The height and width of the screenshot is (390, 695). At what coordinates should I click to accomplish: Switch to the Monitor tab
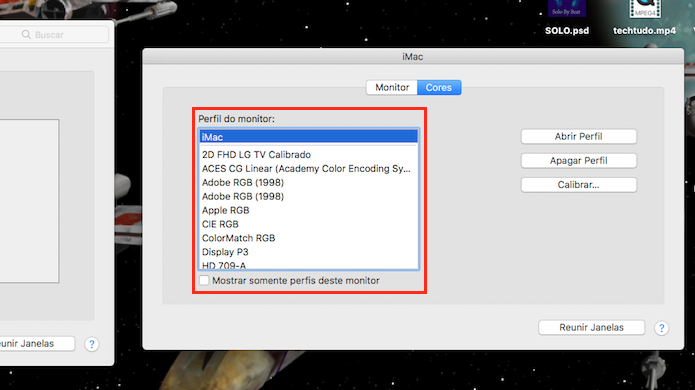point(392,87)
